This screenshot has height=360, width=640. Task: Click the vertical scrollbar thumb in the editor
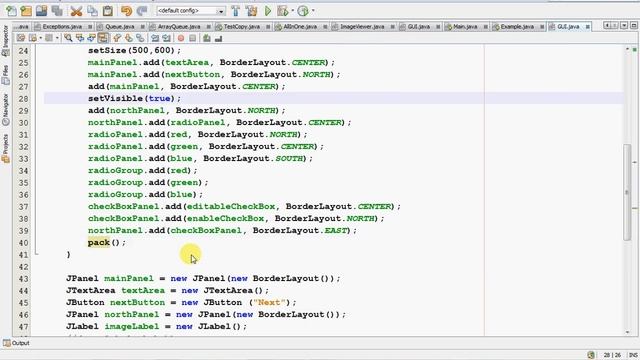[627, 192]
